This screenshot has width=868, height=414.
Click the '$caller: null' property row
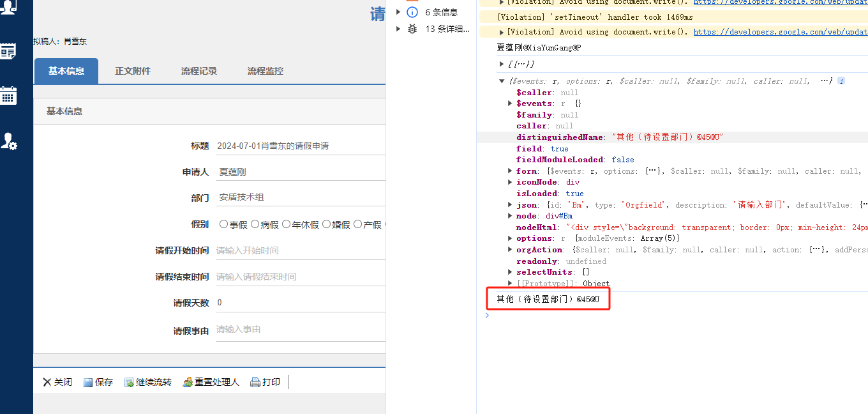click(x=547, y=93)
